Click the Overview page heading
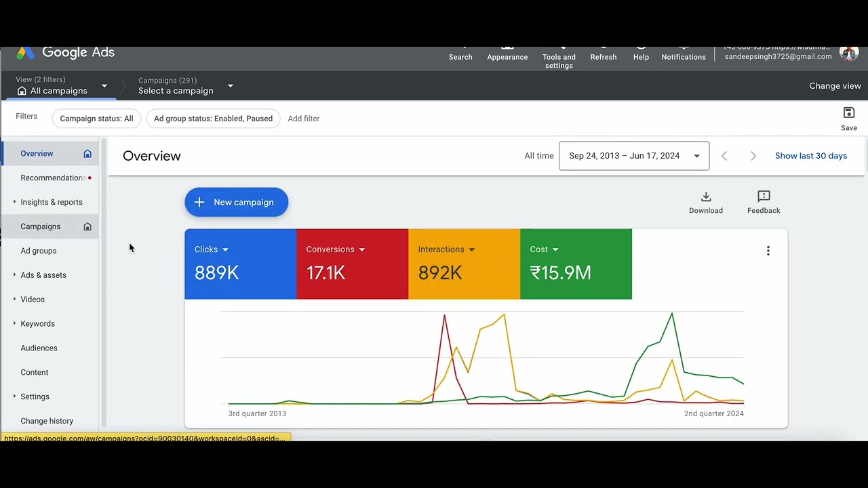Viewport: 868px width, 488px height. coord(152,156)
